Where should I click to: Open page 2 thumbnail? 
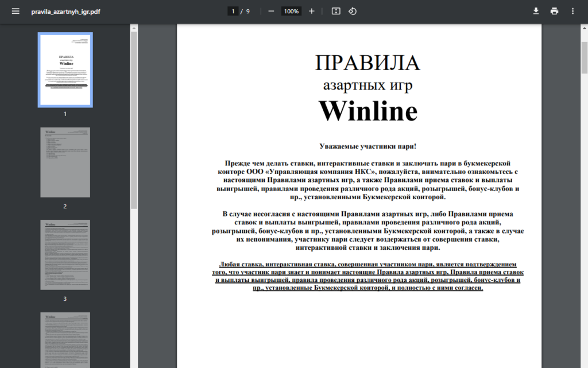click(x=65, y=162)
